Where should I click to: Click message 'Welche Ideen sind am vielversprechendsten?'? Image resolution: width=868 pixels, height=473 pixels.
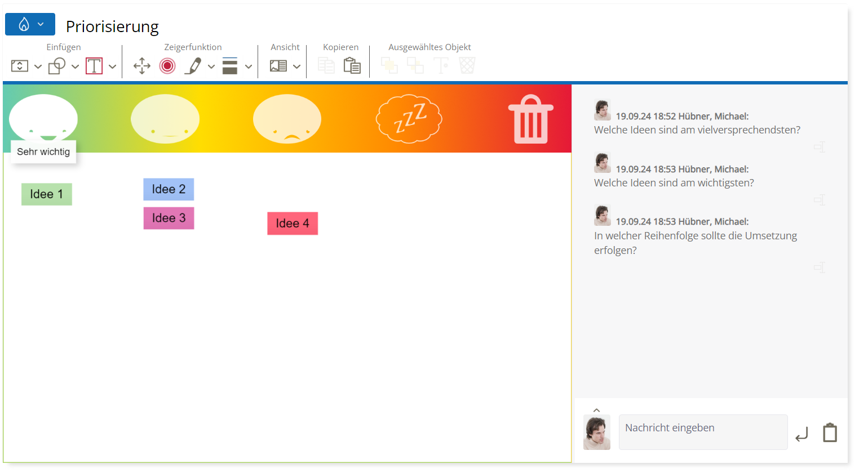[697, 130]
